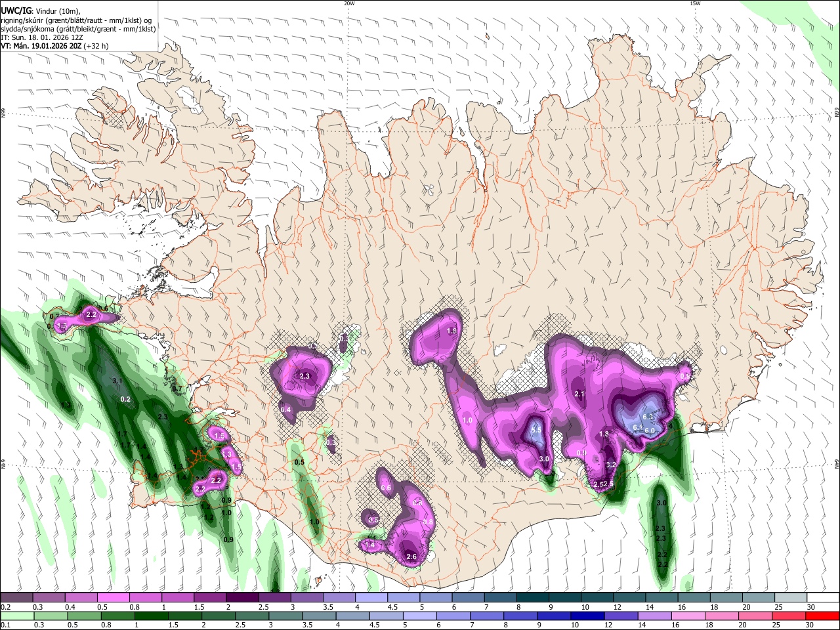The height and width of the screenshot is (630, 840).
Task: Click the '0.1' label in the lower legend row
Action: pyautogui.click(x=6, y=625)
